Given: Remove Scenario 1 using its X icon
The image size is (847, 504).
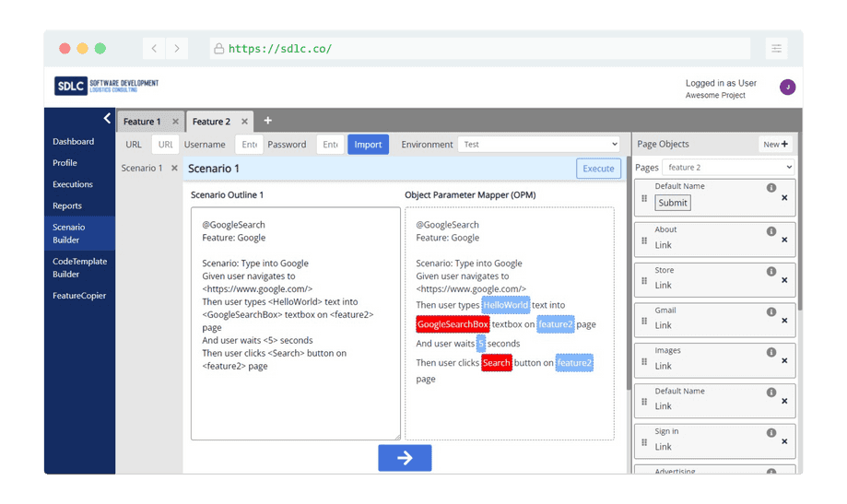Looking at the screenshot, I should coord(174,169).
